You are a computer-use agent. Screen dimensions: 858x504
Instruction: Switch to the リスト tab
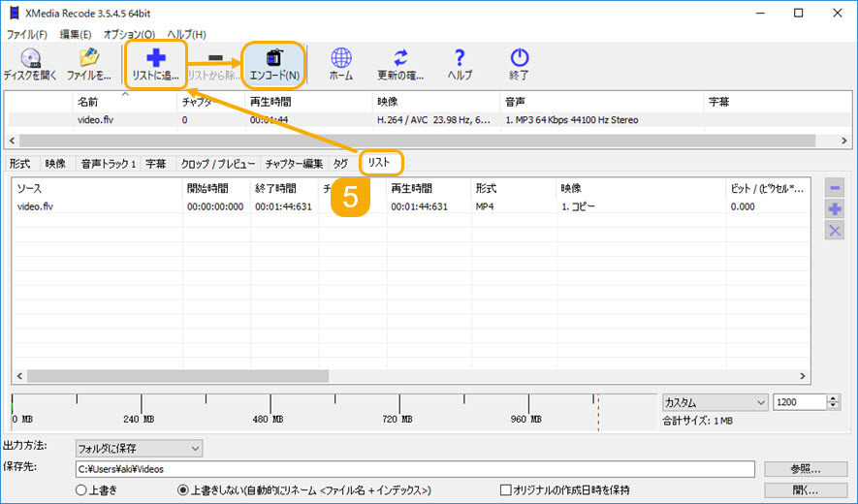(379, 163)
